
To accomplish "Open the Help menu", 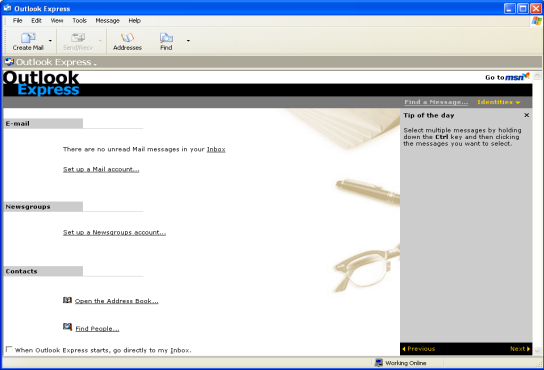I will [x=135, y=20].
